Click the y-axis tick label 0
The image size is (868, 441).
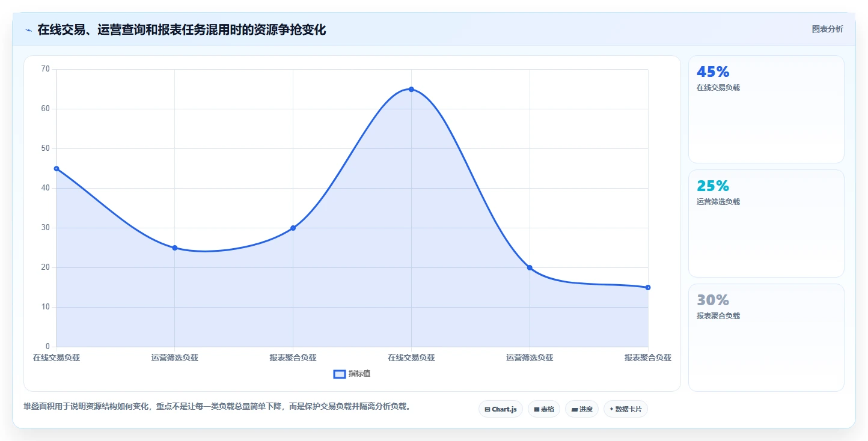tap(47, 347)
